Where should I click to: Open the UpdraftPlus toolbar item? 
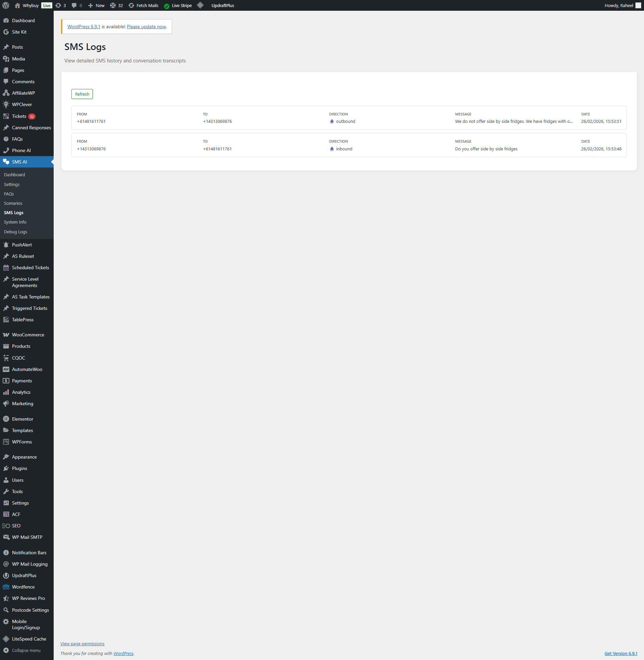[x=223, y=5]
